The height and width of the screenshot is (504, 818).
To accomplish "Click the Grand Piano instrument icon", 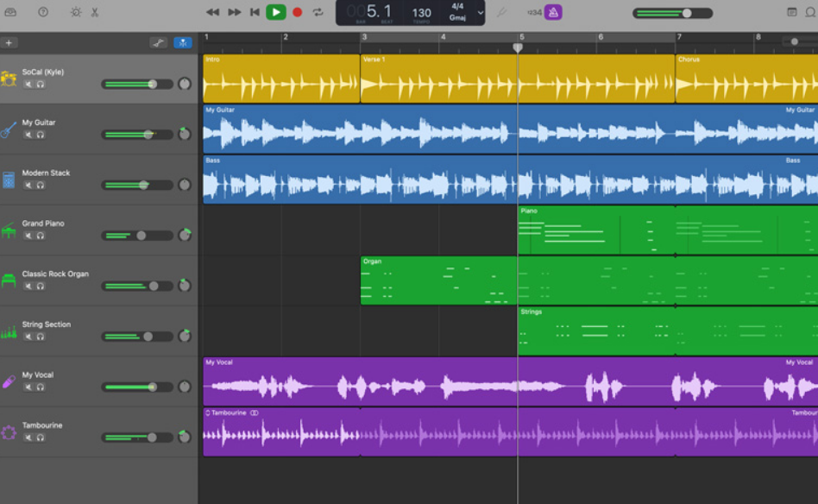I will click(x=9, y=230).
